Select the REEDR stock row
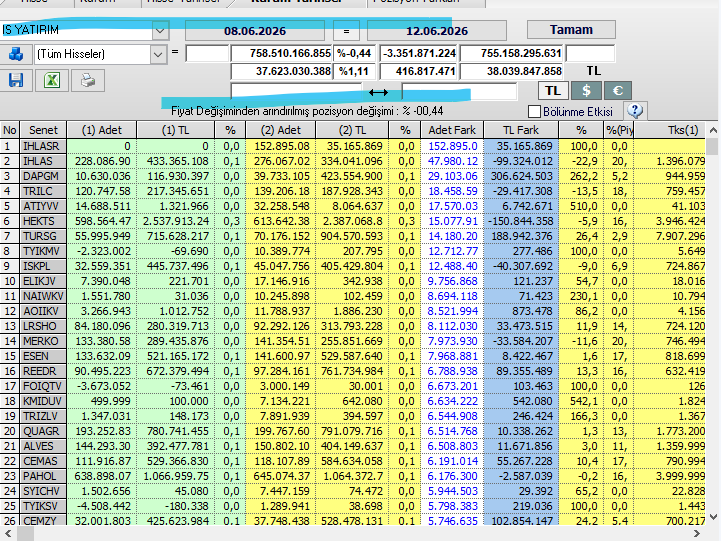 click(353, 371)
